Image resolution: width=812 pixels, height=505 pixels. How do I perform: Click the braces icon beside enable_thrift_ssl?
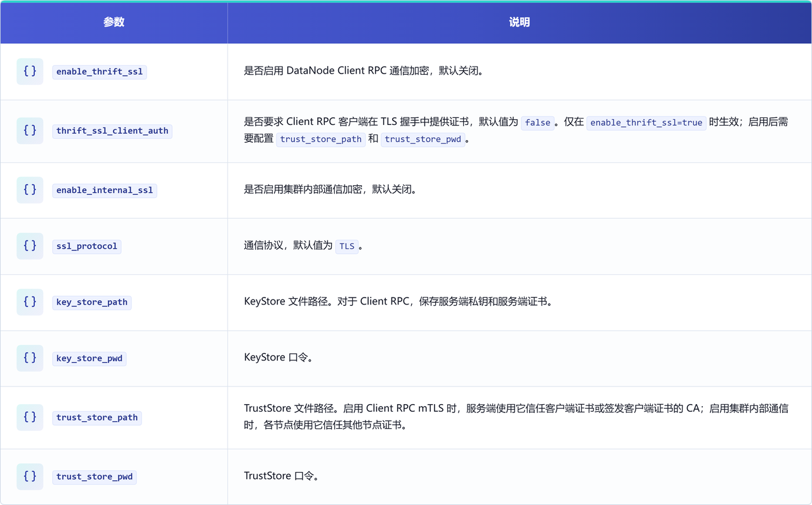30,72
